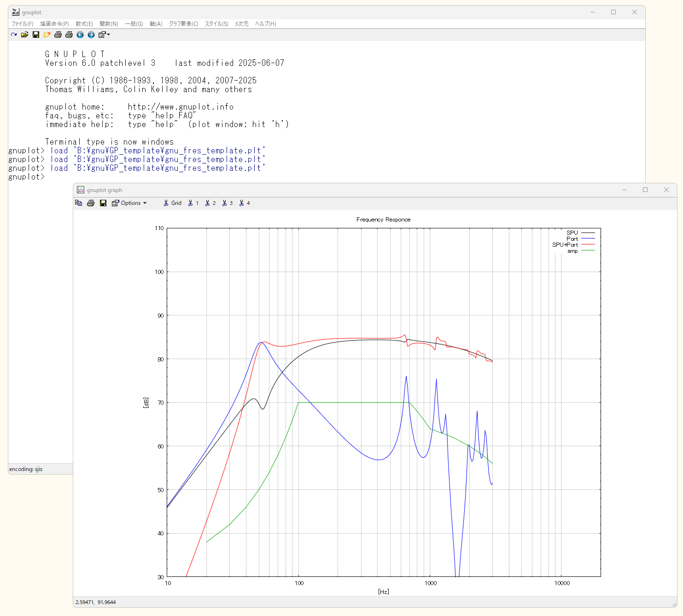
Task: Save using the console toolbar floppy icon
Action: (36, 35)
